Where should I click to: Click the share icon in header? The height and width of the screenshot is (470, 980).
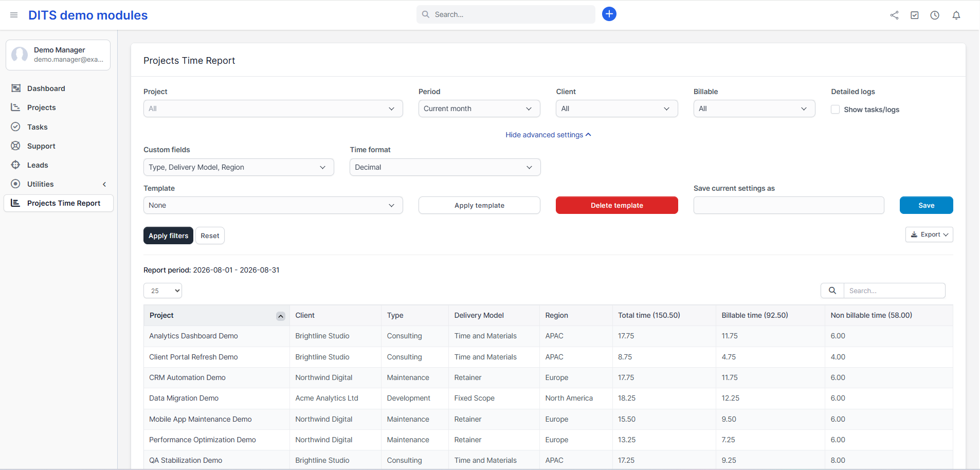895,15
